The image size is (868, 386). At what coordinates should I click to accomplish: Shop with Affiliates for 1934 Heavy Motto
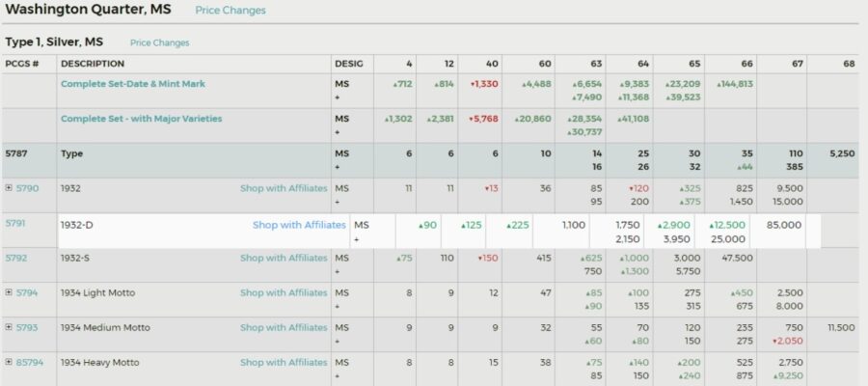[284, 362]
